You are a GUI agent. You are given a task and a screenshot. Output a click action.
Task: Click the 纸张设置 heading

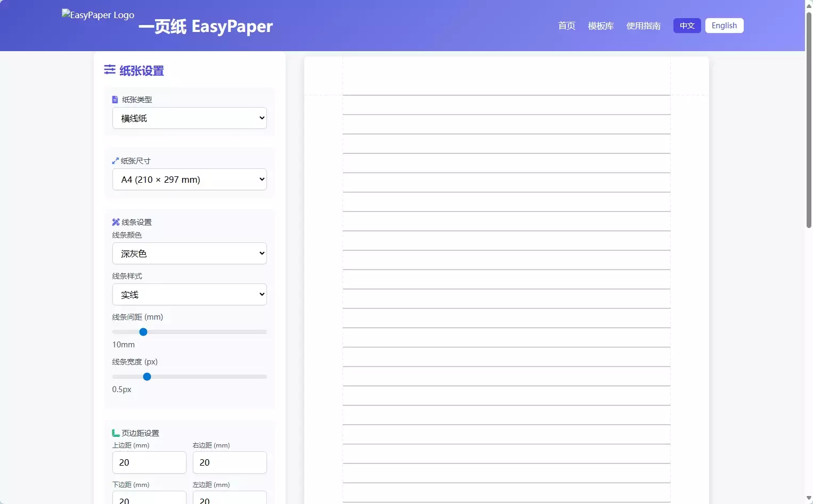142,71
